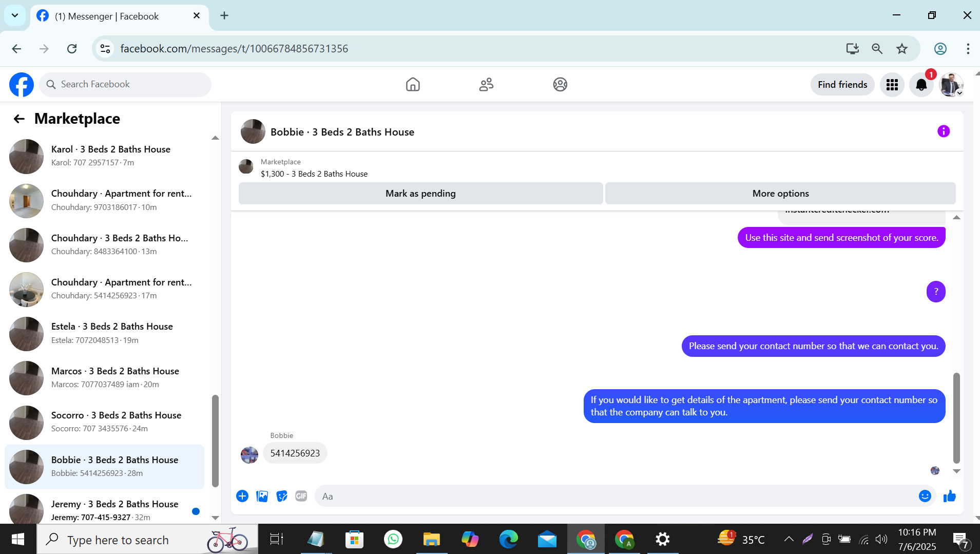Viewport: 980px width, 554px height.
Task: Click Bobbie's message 5414256923
Action: 295,453
